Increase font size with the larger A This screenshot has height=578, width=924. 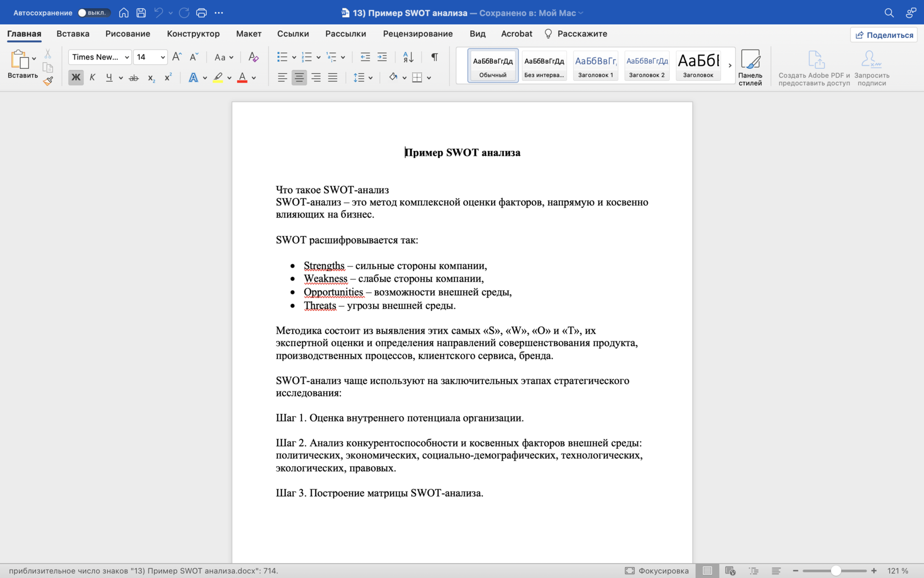177,57
